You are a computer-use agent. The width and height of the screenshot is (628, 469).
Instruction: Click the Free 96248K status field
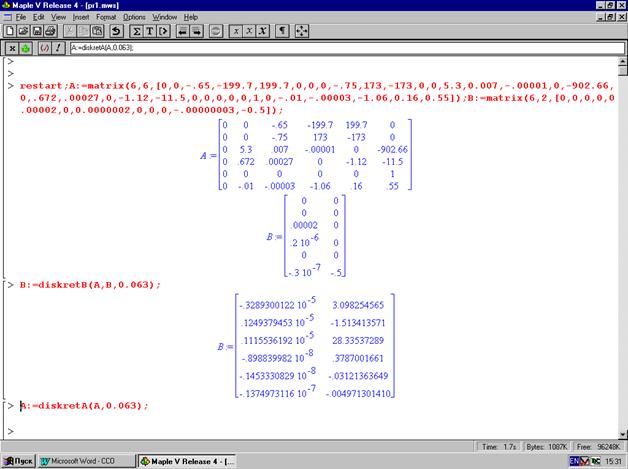pos(598,447)
